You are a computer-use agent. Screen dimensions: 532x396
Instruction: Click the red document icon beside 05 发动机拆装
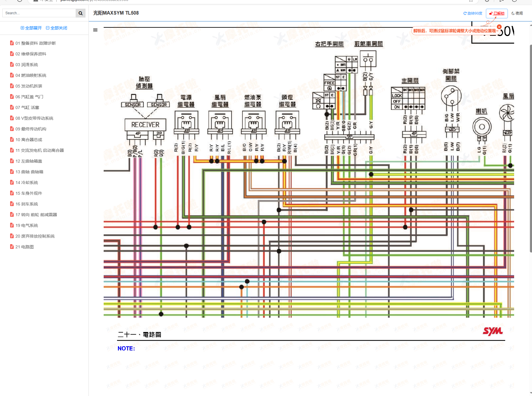pos(12,86)
